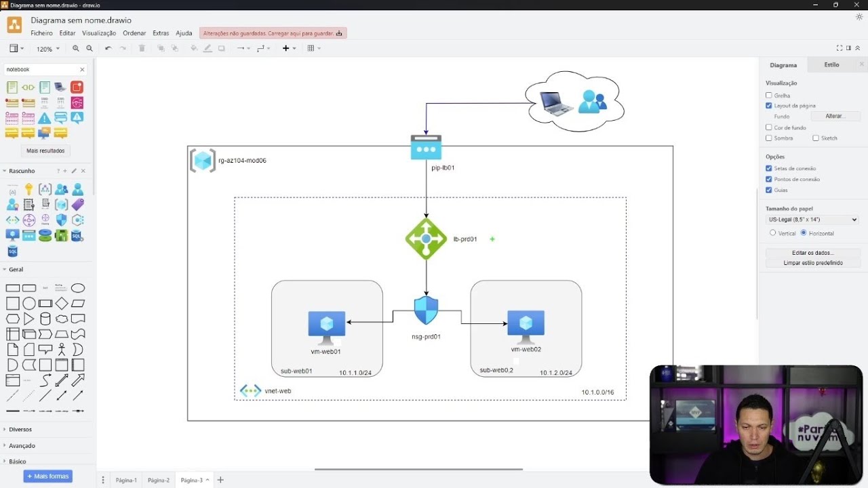Open the Ordenar menu
The height and width of the screenshot is (488, 868).
(134, 33)
